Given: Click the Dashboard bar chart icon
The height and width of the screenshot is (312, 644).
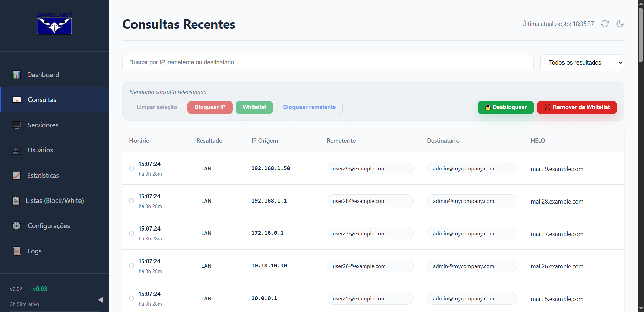Looking at the screenshot, I should (x=16, y=75).
